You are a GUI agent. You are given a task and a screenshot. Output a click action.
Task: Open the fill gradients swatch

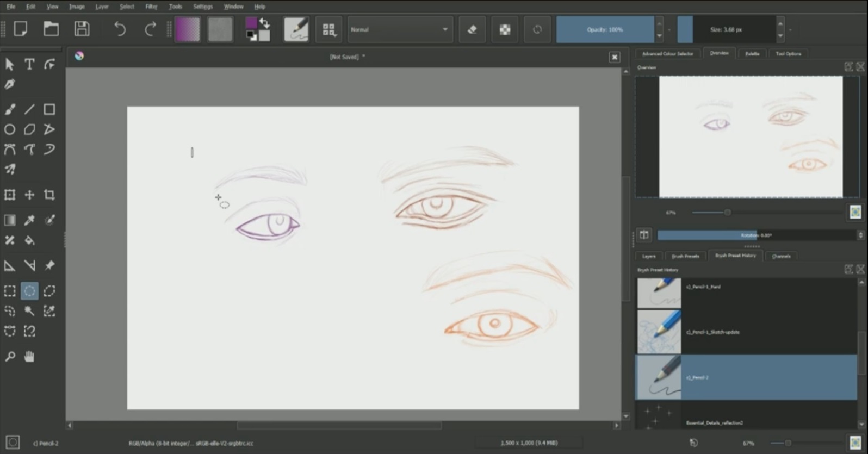coord(188,29)
